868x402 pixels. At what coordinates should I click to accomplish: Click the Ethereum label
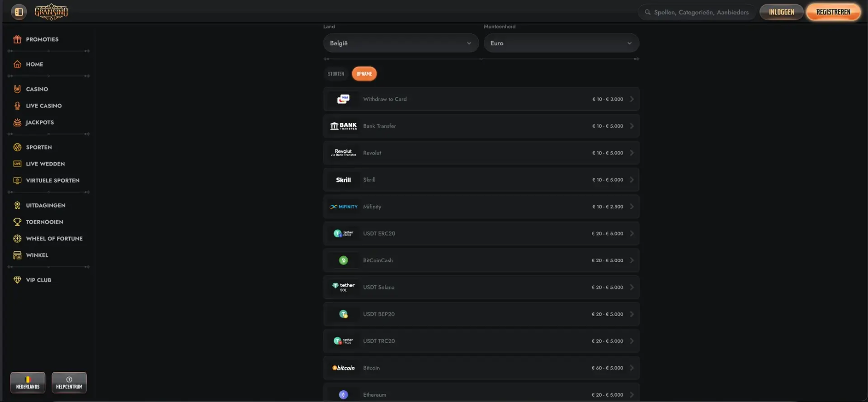(375, 395)
